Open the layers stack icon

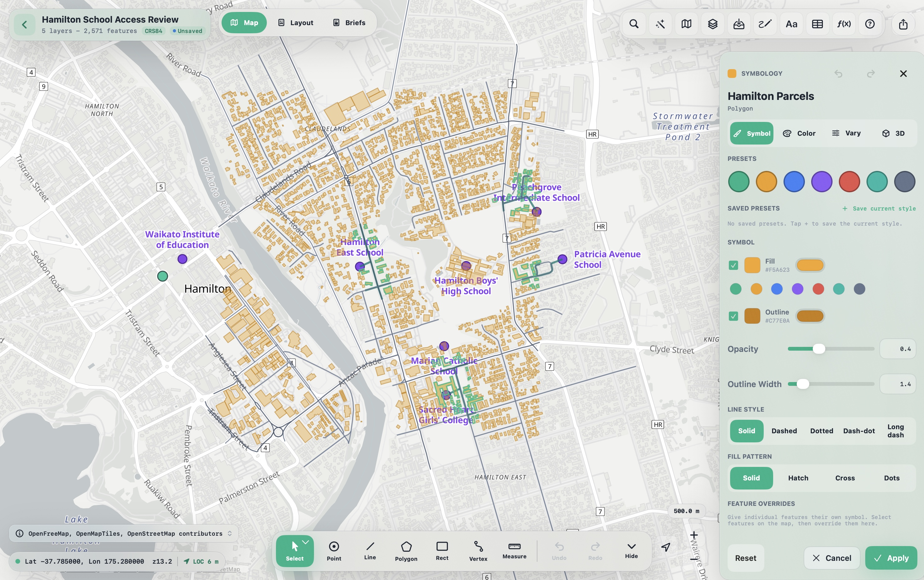coord(712,24)
